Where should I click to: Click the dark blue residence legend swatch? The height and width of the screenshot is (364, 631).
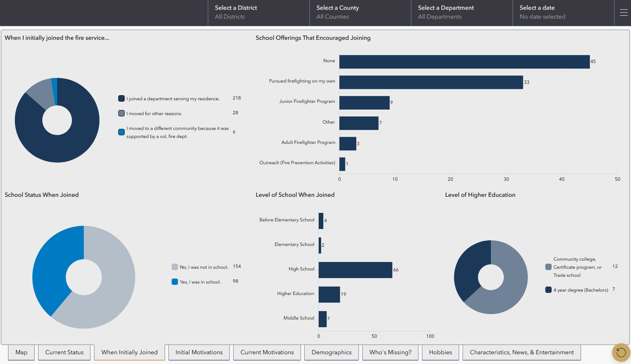coord(121,99)
